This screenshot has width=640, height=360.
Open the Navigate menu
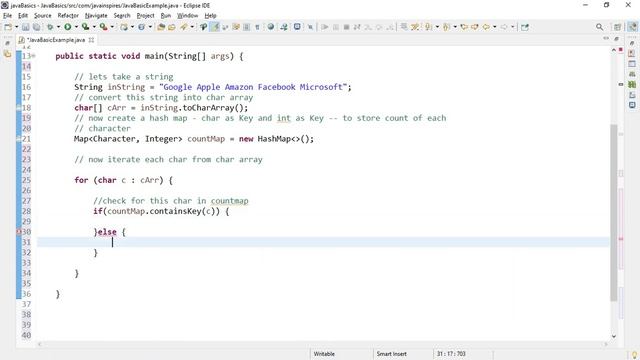point(96,16)
